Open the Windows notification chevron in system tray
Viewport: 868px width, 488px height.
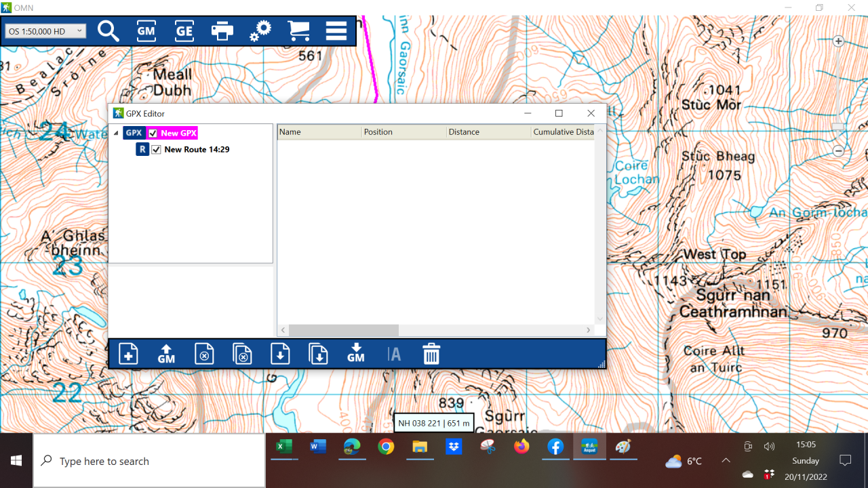pyautogui.click(x=726, y=461)
